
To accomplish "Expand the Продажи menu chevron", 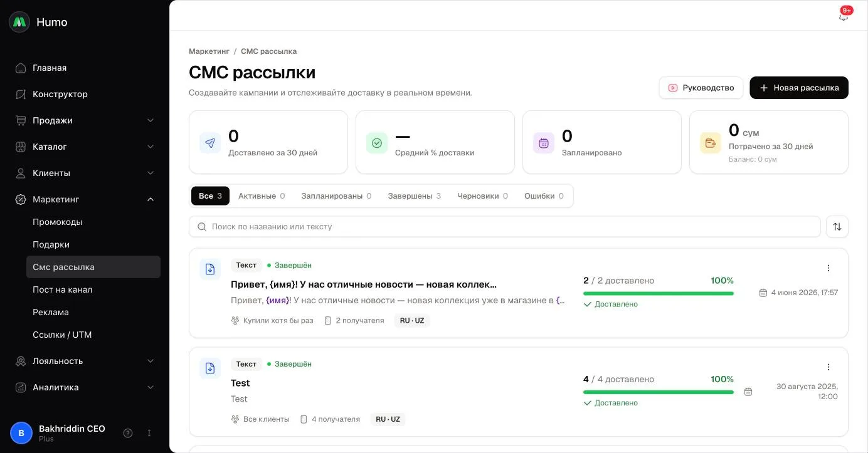I will click(151, 120).
